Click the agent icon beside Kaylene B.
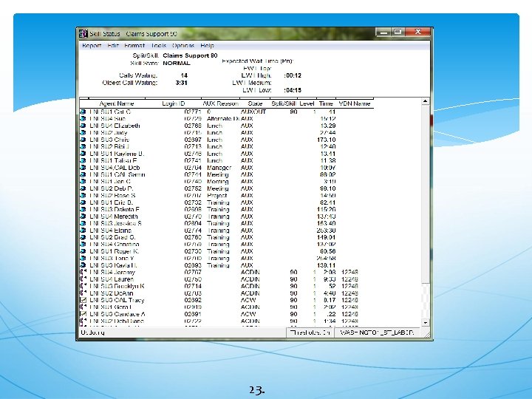This screenshot has width=532, height=399. click(83, 154)
